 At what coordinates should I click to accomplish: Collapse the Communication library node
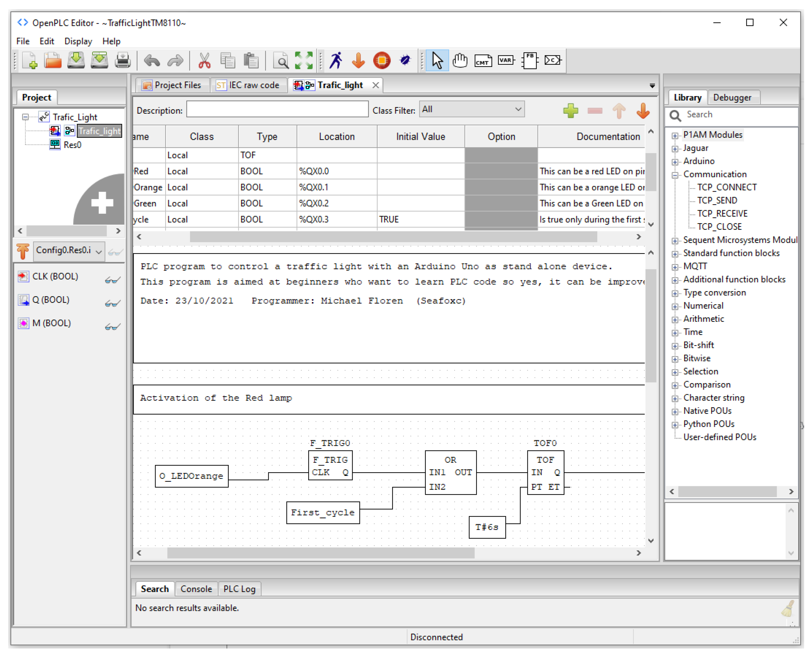(675, 175)
